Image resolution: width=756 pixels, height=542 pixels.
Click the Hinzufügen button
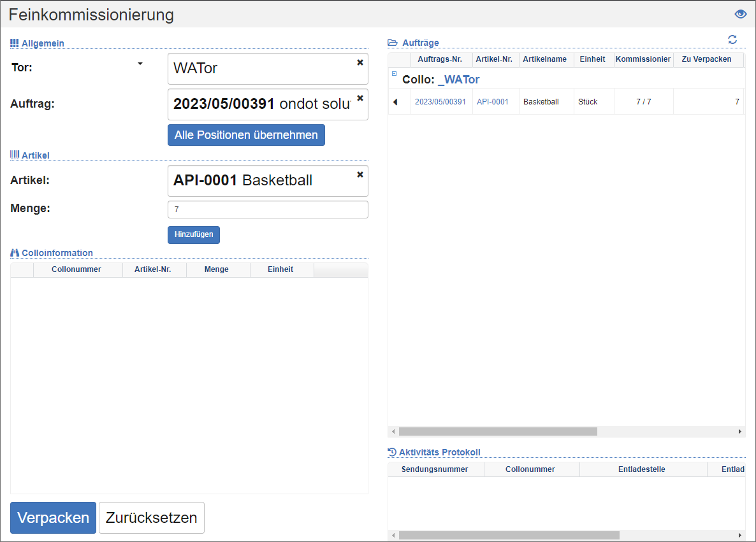click(194, 235)
